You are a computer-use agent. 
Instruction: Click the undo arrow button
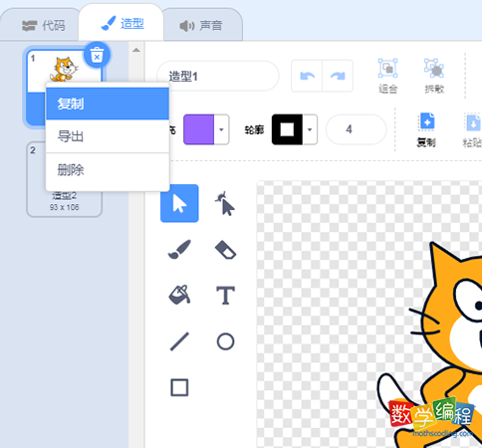(x=307, y=76)
